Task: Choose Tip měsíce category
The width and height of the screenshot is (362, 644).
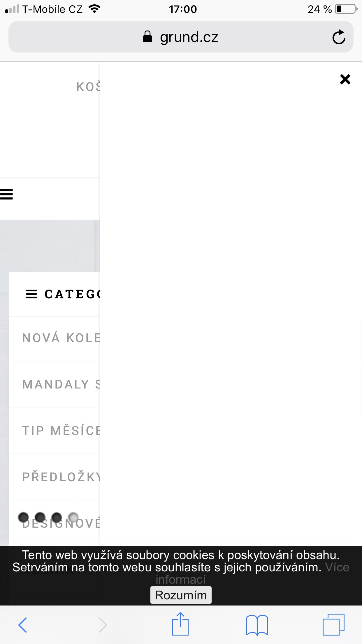Action: click(x=61, y=430)
